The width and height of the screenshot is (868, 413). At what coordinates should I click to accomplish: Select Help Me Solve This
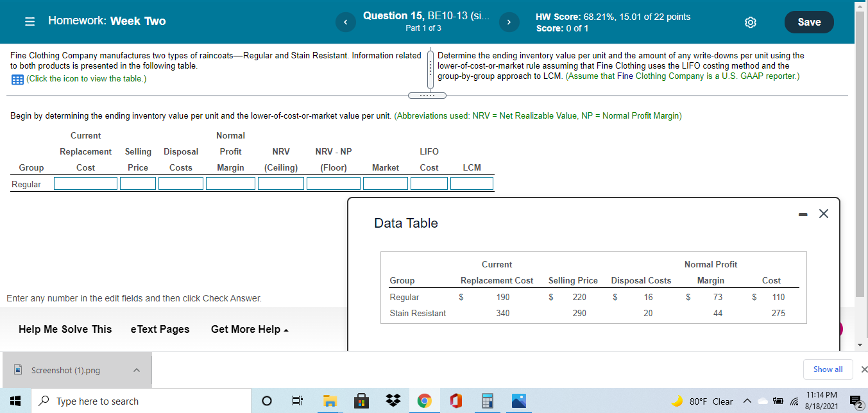click(x=64, y=329)
